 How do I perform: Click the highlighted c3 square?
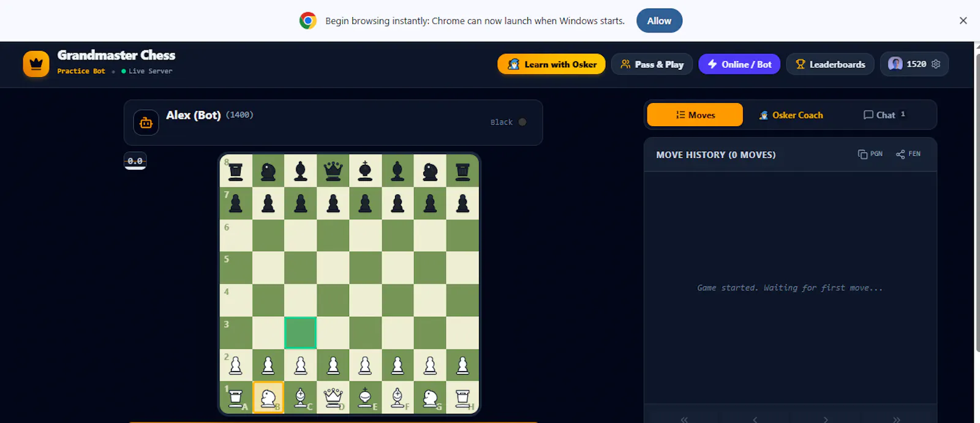[x=301, y=333]
